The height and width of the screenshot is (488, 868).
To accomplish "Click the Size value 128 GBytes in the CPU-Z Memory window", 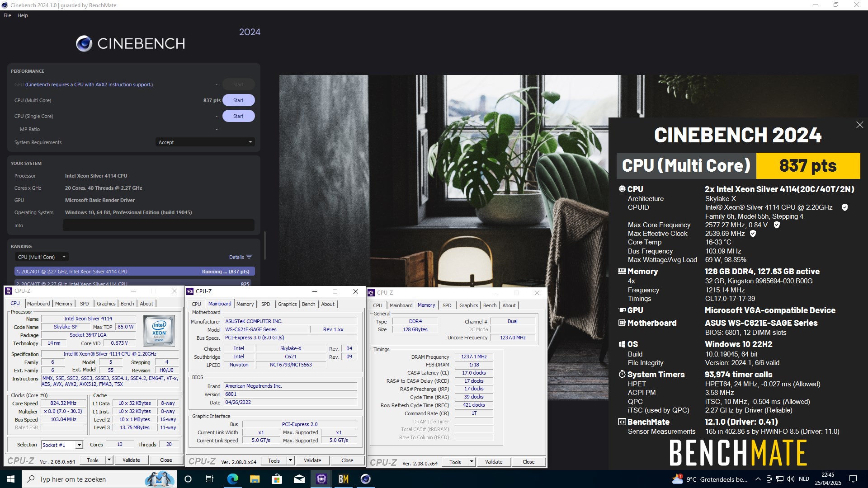I will [415, 330].
